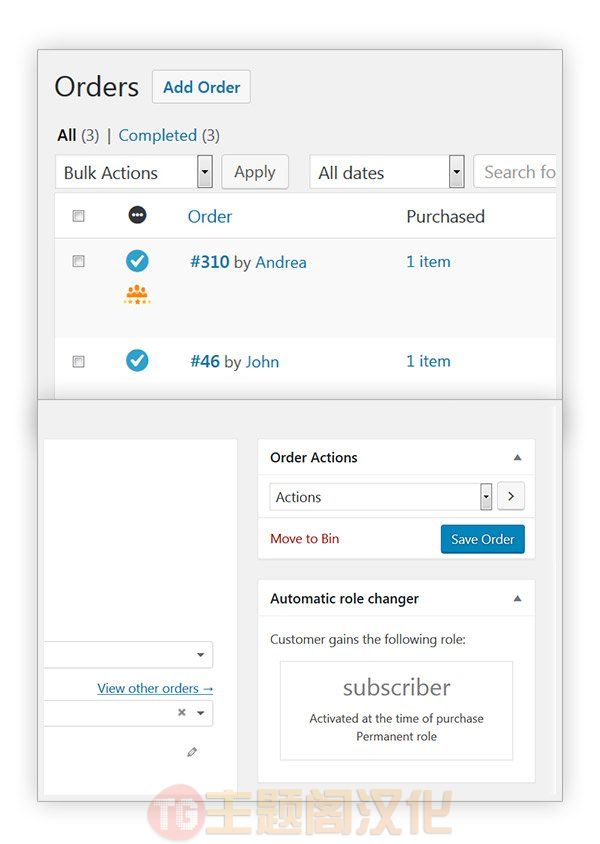Viewport: 600px width, 844px height.
Task: Open the All dates filter dropdown
Action: pos(387,172)
